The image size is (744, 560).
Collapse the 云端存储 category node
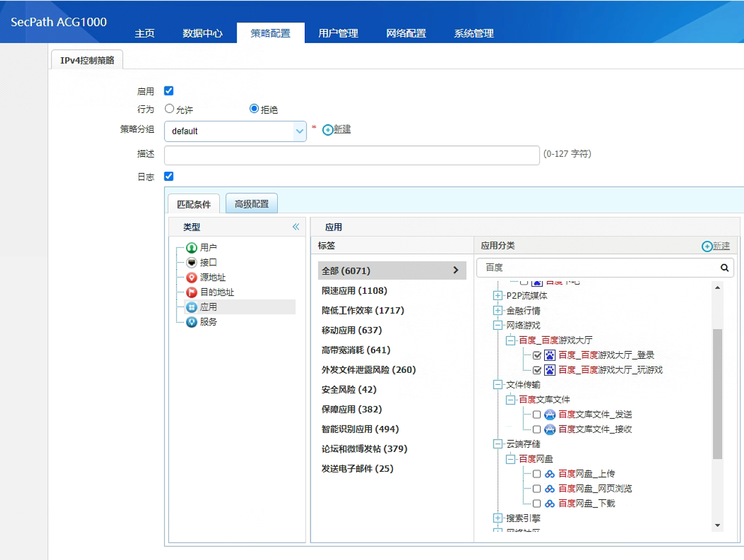pyautogui.click(x=498, y=444)
